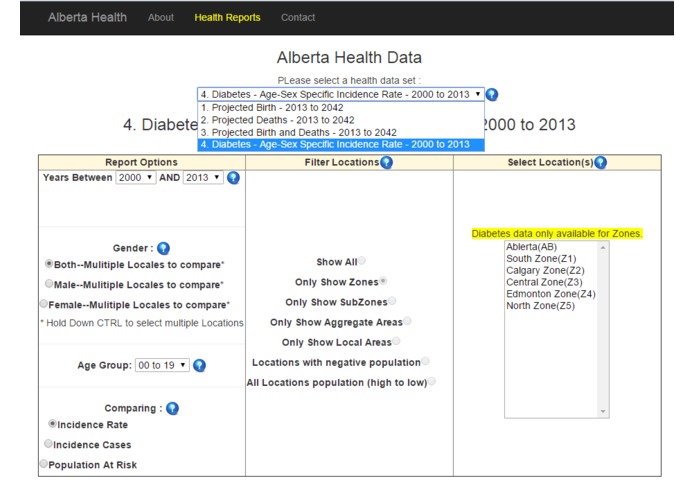The width and height of the screenshot is (695, 494).
Task: Open the Contact page
Action: pos(298,18)
